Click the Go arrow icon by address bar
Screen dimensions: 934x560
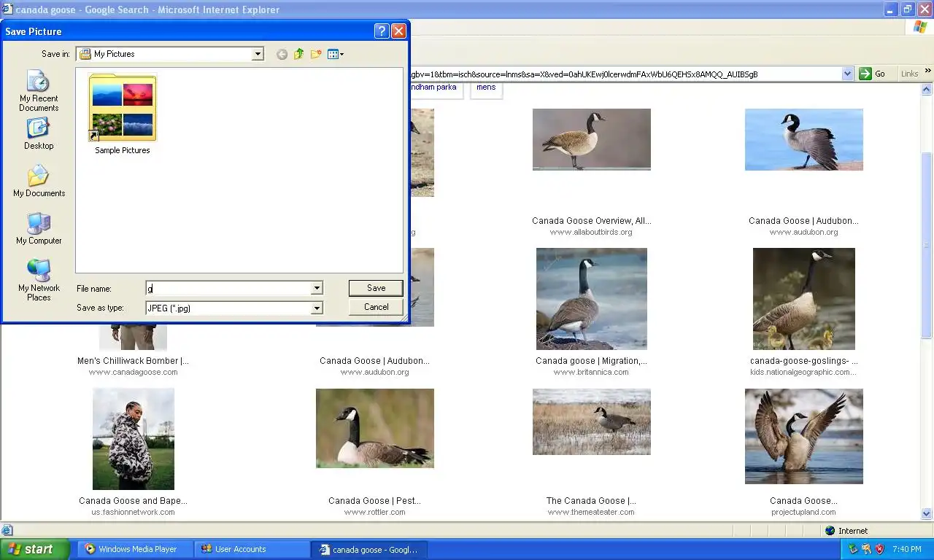pos(865,74)
